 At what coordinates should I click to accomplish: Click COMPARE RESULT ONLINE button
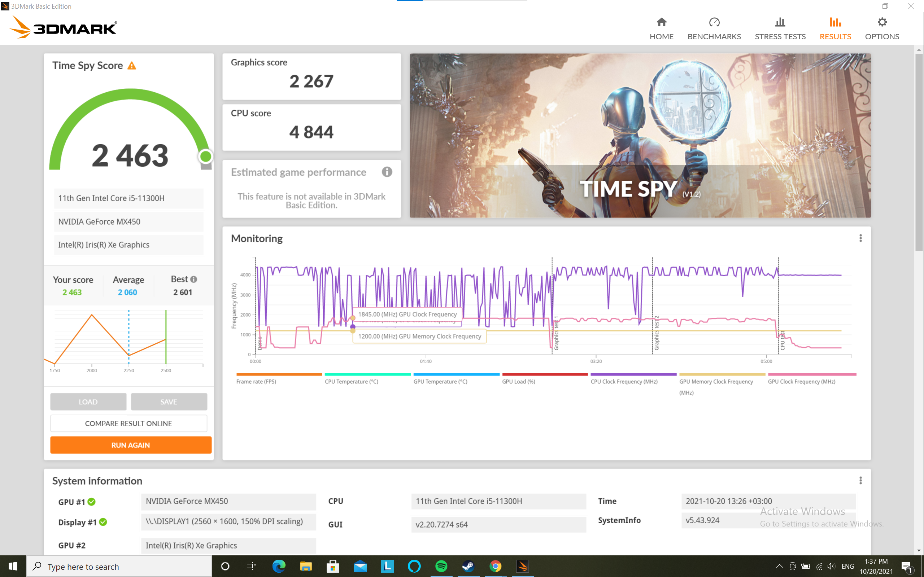(128, 423)
